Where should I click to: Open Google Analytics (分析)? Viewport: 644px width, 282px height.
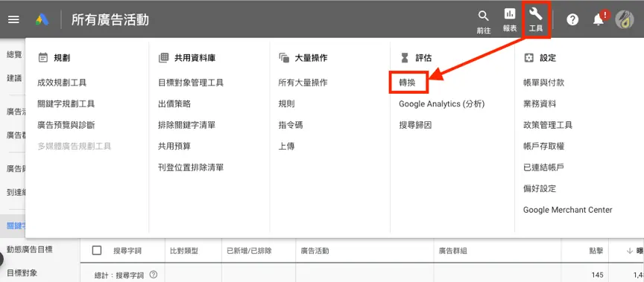(442, 104)
